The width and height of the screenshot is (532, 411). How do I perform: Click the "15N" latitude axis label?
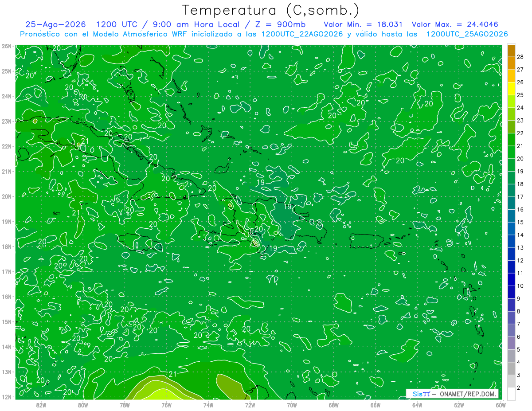[x=6, y=321]
